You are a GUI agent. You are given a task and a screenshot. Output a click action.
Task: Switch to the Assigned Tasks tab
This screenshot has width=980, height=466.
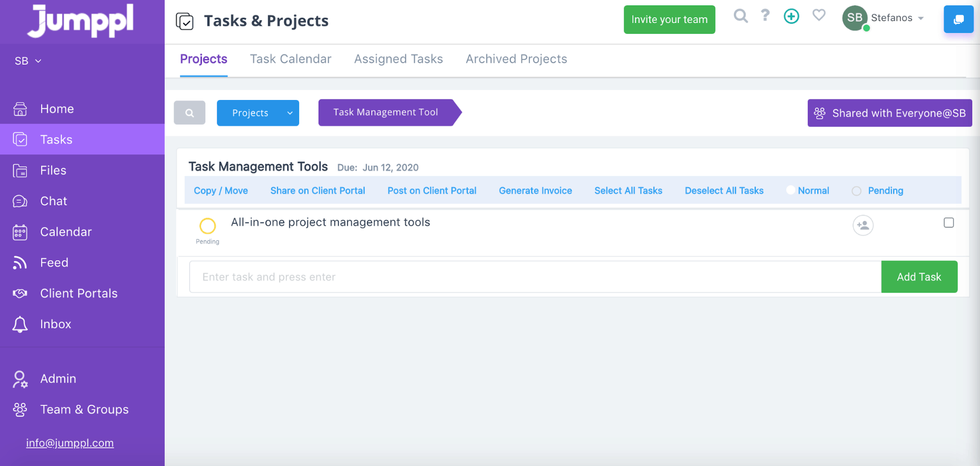[x=399, y=59]
